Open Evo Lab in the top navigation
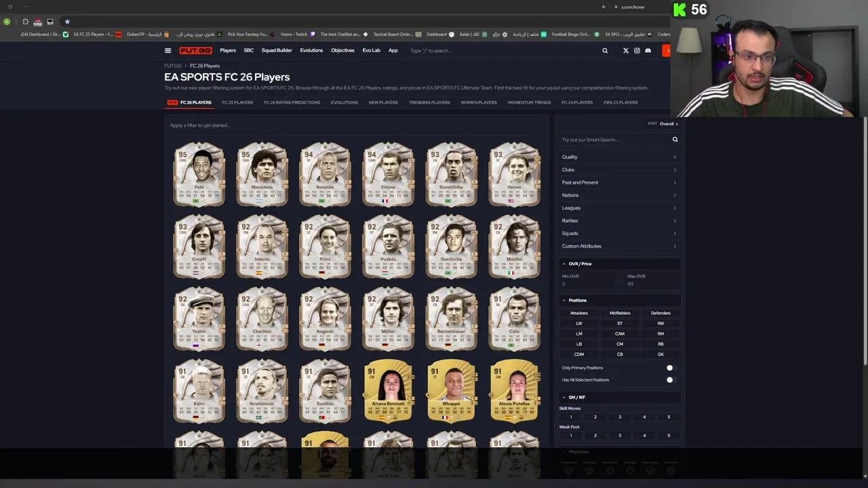The width and height of the screenshot is (868, 488). tap(371, 50)
